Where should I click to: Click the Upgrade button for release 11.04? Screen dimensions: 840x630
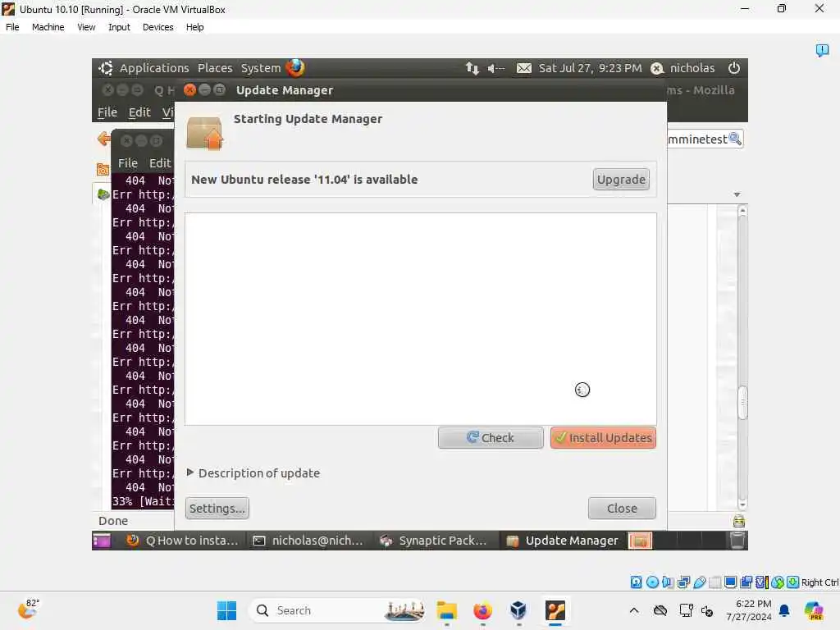pyautogui.click(x=621, y=180)
